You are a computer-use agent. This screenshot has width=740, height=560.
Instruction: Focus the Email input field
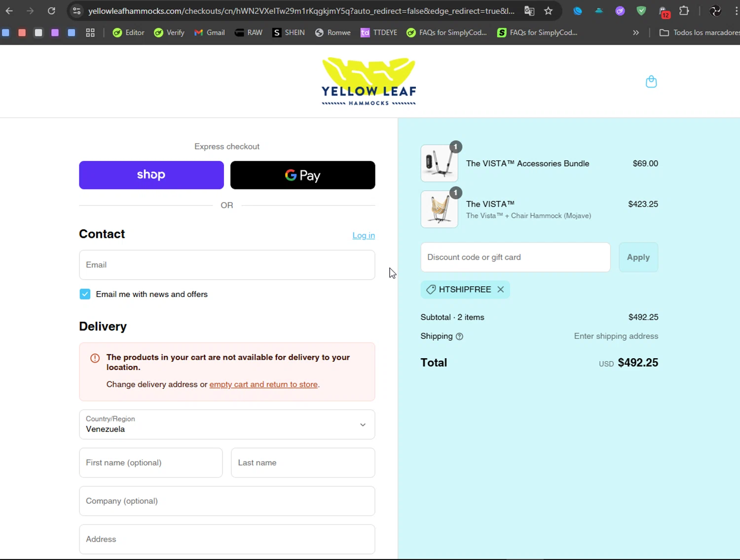pos(227,265)
